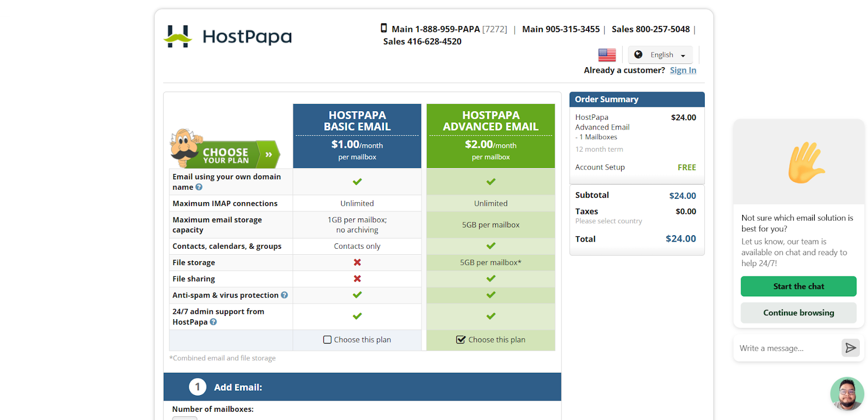Image resolution: width=868 pixels, height=420 pixels.
Task: Click the Total $24.00 amount
Action: click(681, 238)
